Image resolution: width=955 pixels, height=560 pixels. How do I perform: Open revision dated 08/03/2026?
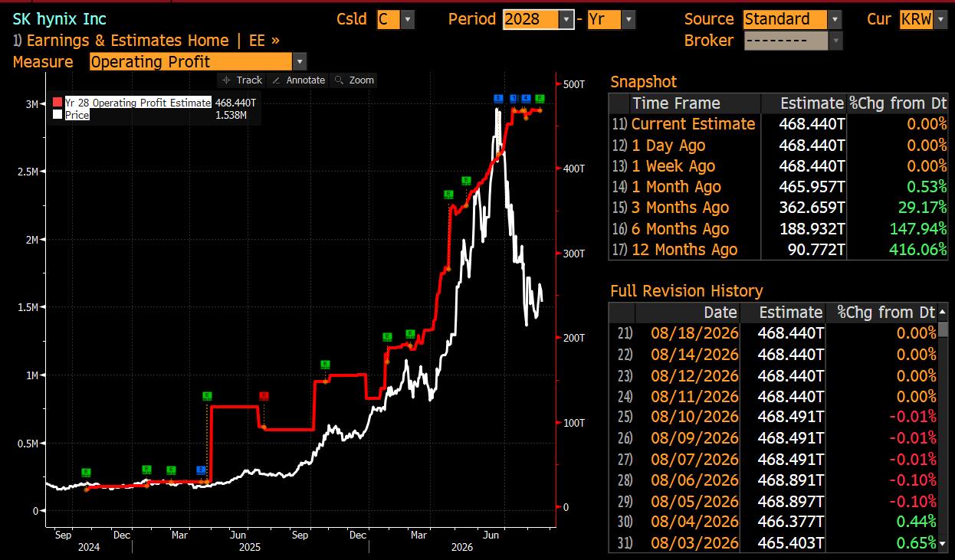coord(773,542)
